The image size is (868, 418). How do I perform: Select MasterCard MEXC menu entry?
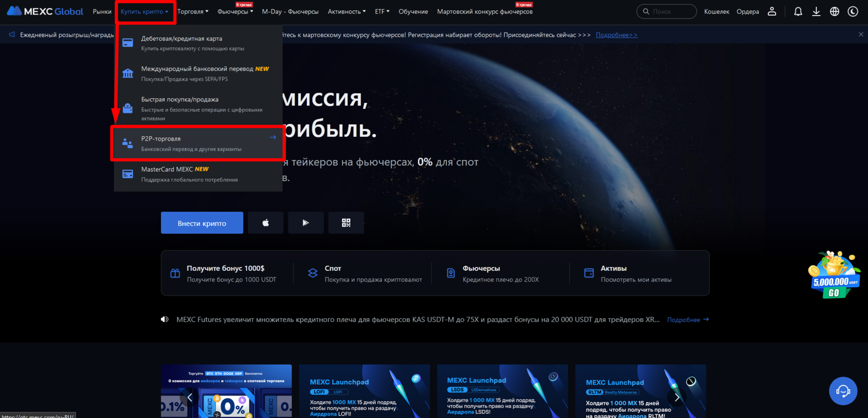(x=198, y=174)
